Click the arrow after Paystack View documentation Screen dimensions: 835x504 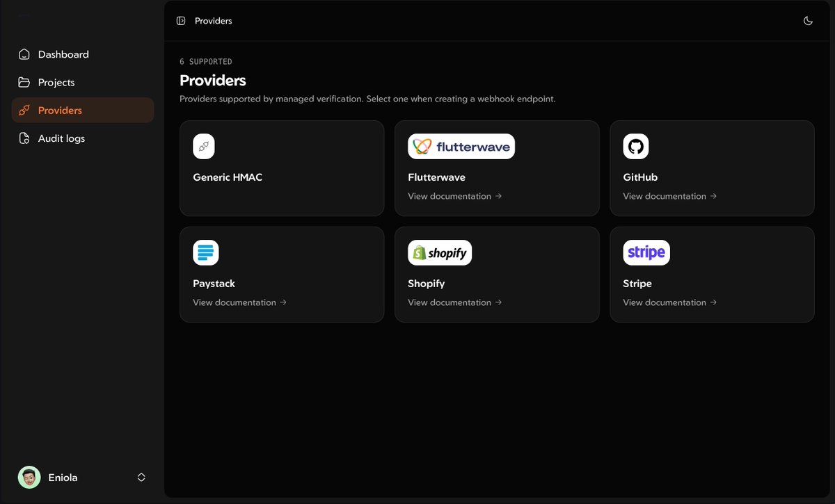[283, 302]
